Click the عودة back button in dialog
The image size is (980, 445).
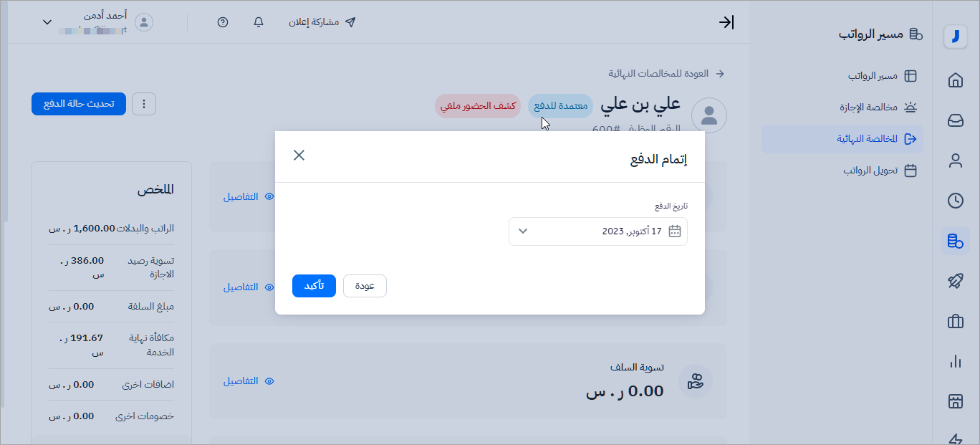pyautogui.click(x=365, y=286)
